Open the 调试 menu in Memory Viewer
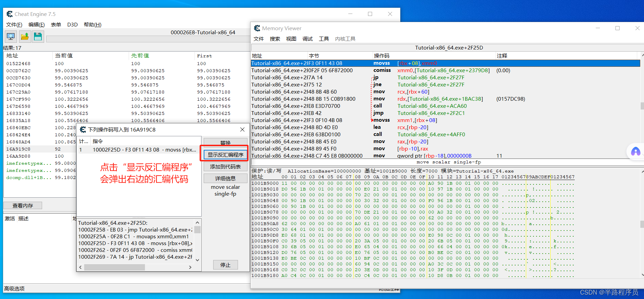The height and width of the screenshot is (299, 644). [x=308, y=39]
